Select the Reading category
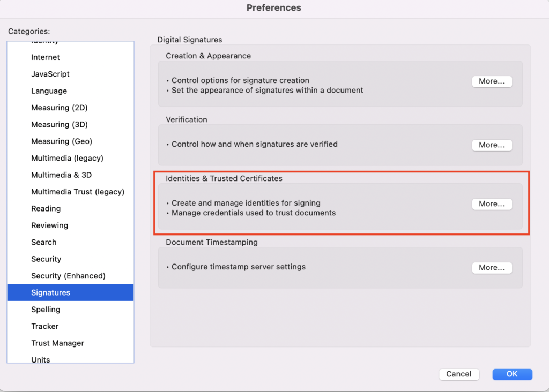The image size is (549, 392). point(46,209)
